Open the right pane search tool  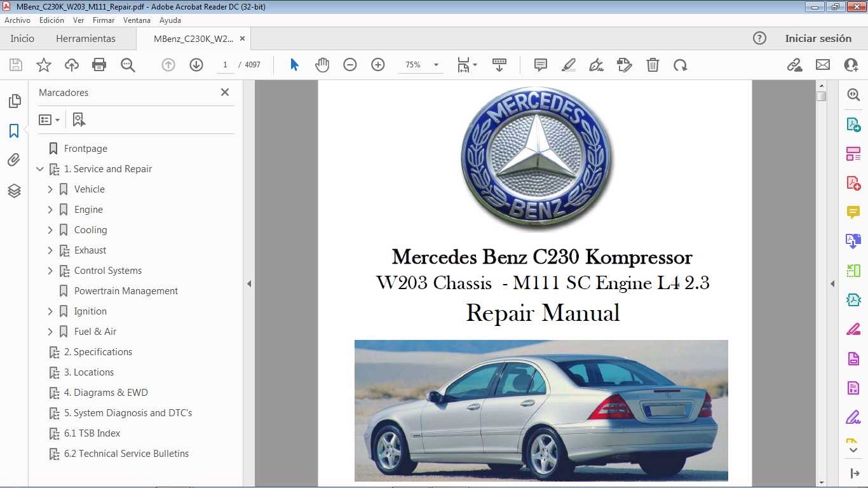tap(853, 95)
